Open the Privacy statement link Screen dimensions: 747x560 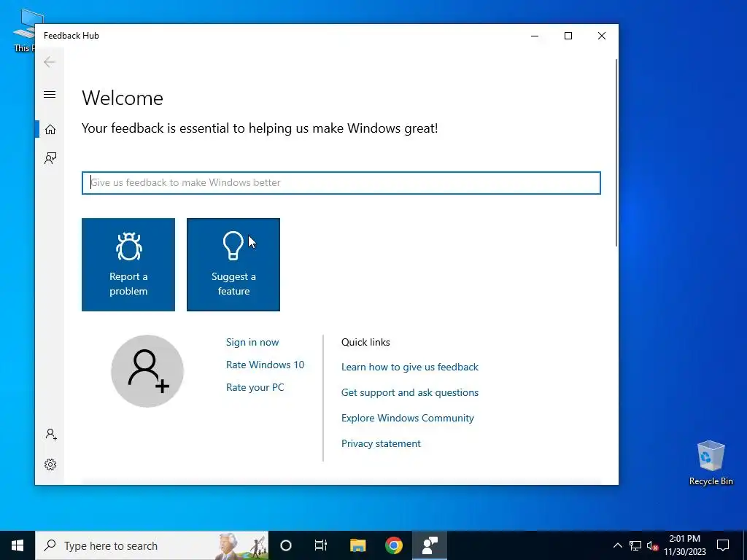pyautogui.click(x=381, y=443)
